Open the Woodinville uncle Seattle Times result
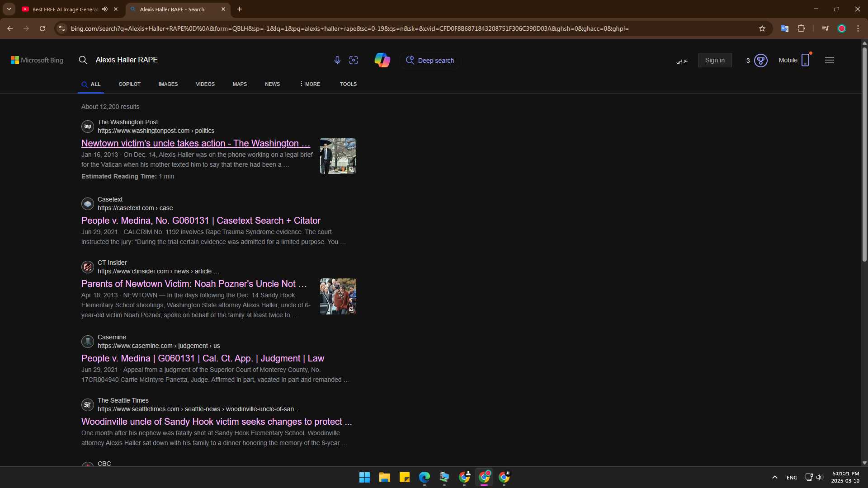868x488 pixels. [217, 422]
